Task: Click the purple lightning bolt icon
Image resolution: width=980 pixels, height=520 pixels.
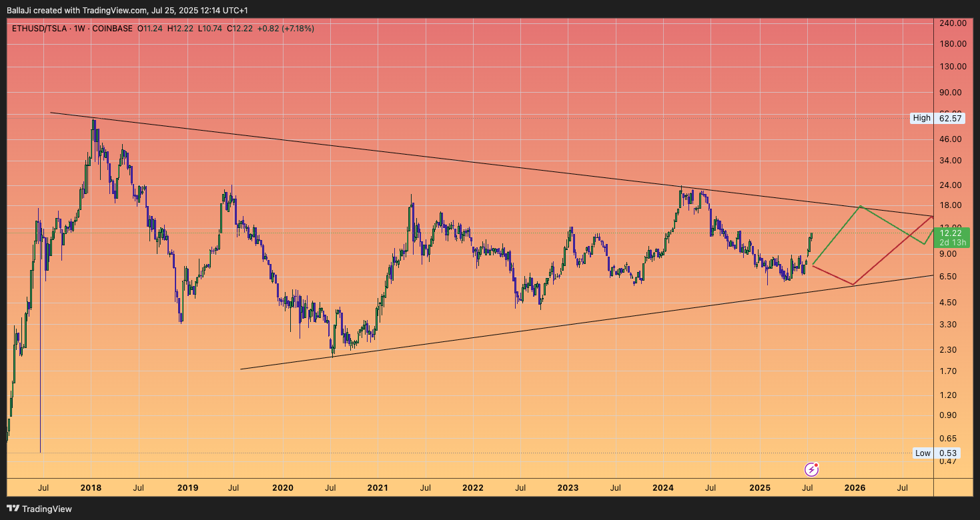Action: click(811, 469)
